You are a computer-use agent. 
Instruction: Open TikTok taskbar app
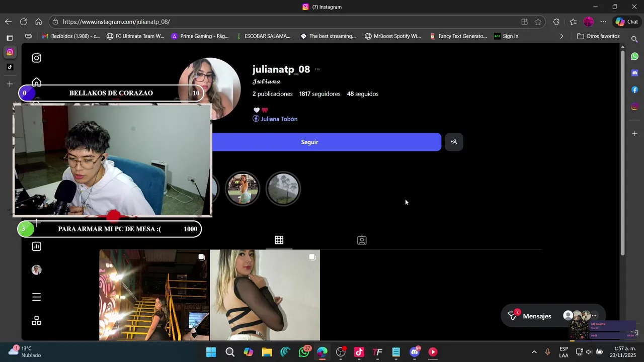[x=359, y=352]
